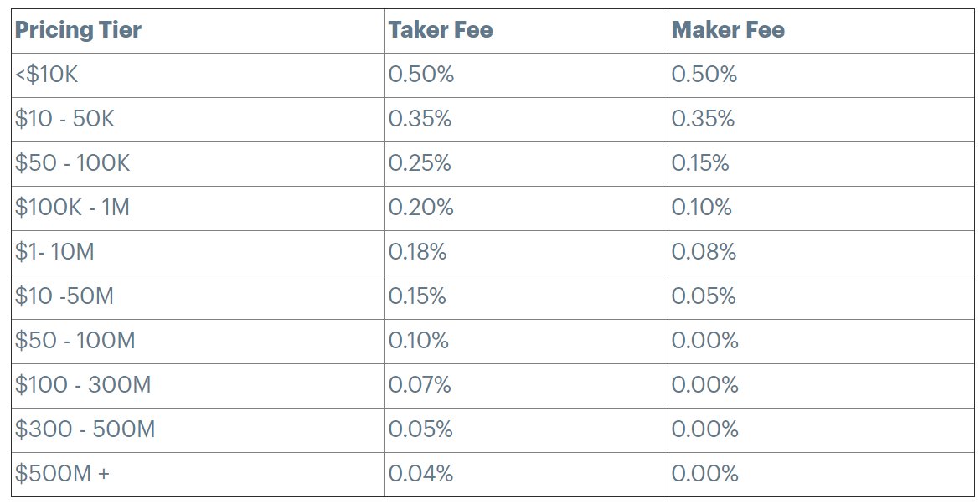Screen dimensions: 980x504
Task: Select the $10 - 50K tier cell
Action: point(64,119)
